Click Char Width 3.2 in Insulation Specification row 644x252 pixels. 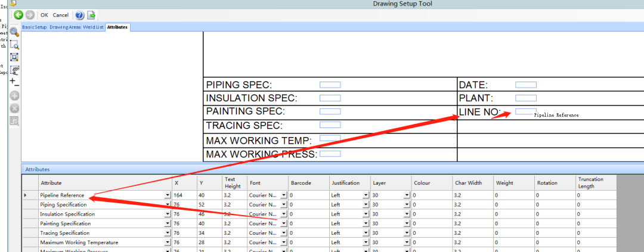click(x=473, y=214)
